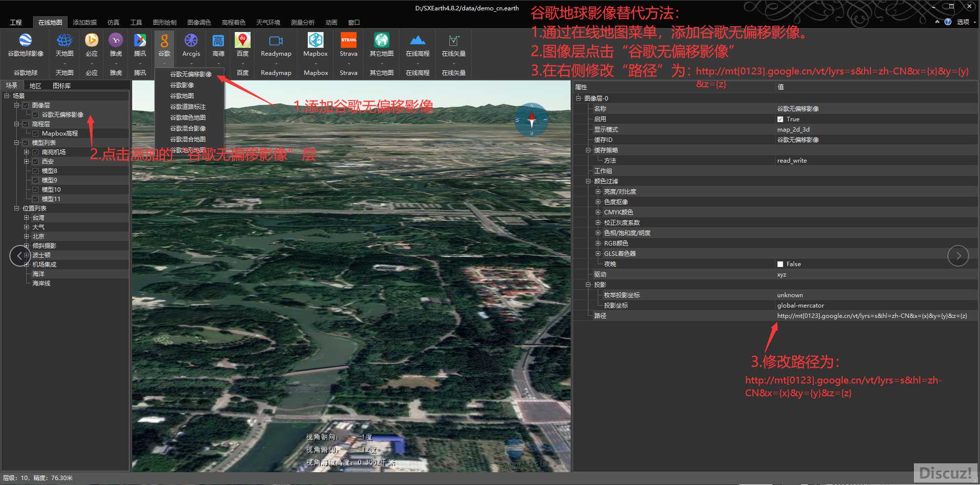
Task: Click the 谷歌 (Google) map icon
Action: point(164,40)
